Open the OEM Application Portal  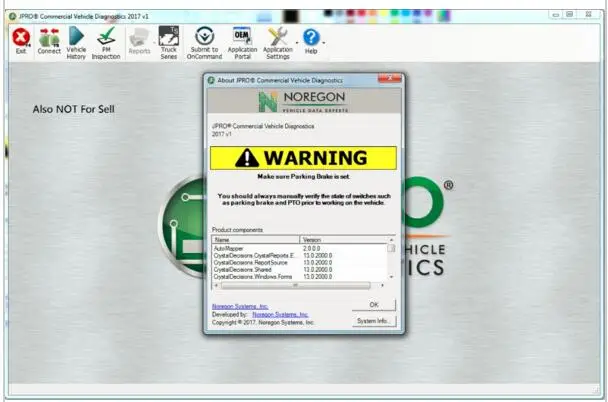tap(242, 43)
